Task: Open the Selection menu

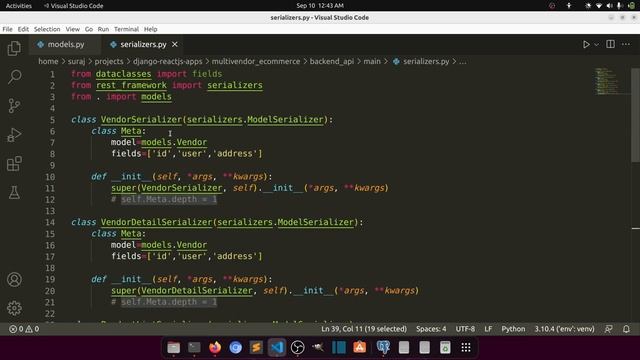Action: coord(47,29)
